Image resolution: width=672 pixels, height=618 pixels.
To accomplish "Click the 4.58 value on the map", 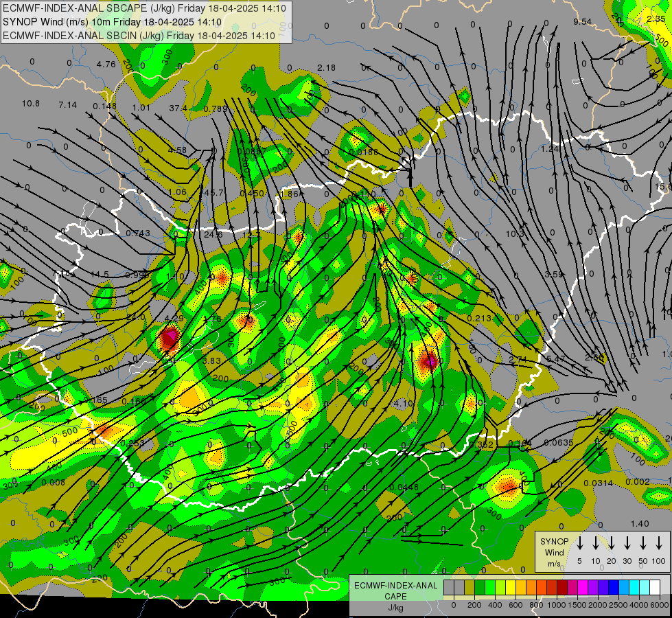I will (177, 150).
